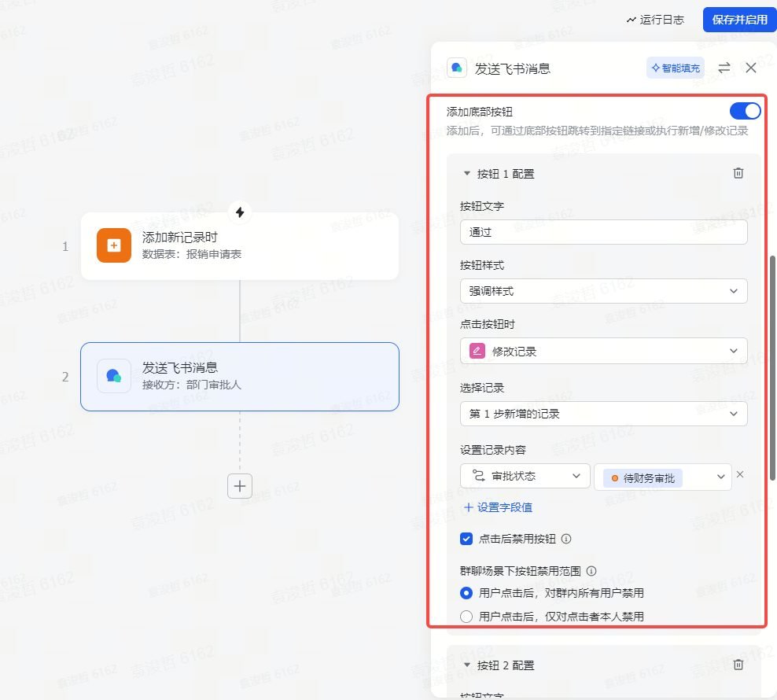Click the panel's vertical scrollbar
The height and width of the screenshot is (700, 777).
[x=772, y=368]
